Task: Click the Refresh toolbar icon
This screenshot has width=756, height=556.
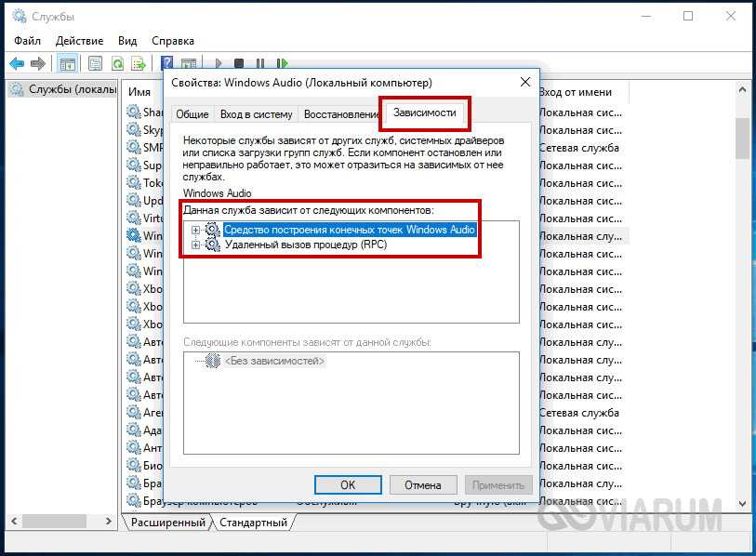Action: (117, 63)
